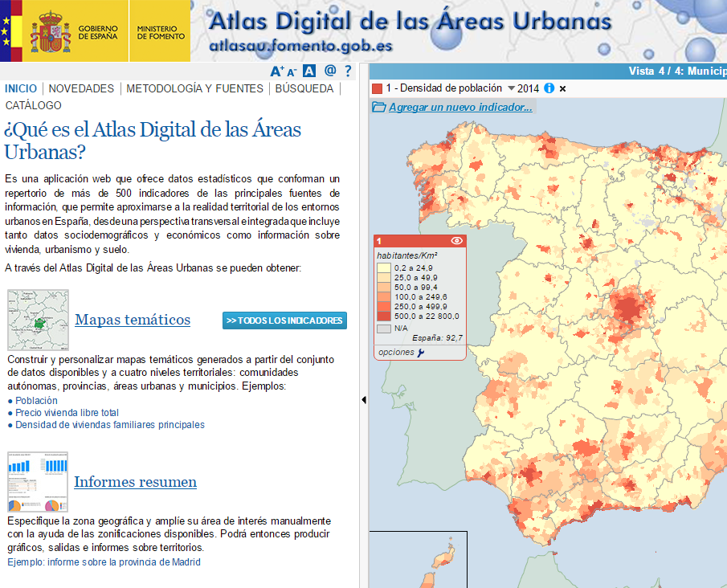Open help with the question mark icon
Viewport: 727px width, 588px height.
[348, 71]
